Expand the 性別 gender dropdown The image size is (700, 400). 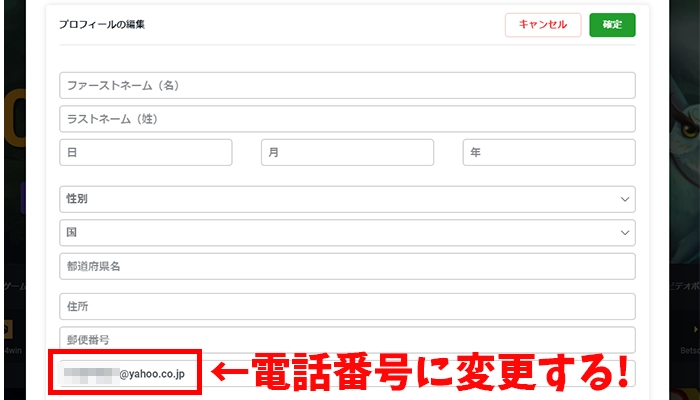[347, 199]
